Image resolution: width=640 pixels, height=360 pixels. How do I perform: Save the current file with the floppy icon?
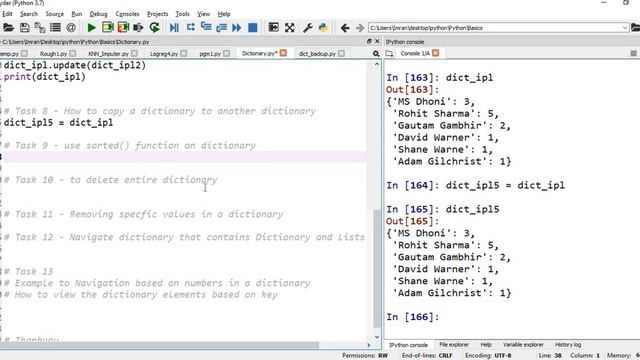(x=24, y=28)
